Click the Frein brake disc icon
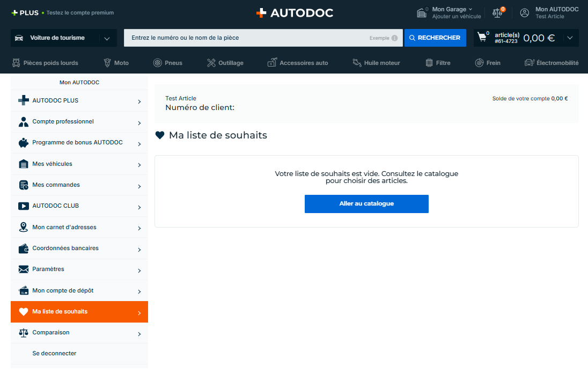The image size is (588, 380). 479,63
